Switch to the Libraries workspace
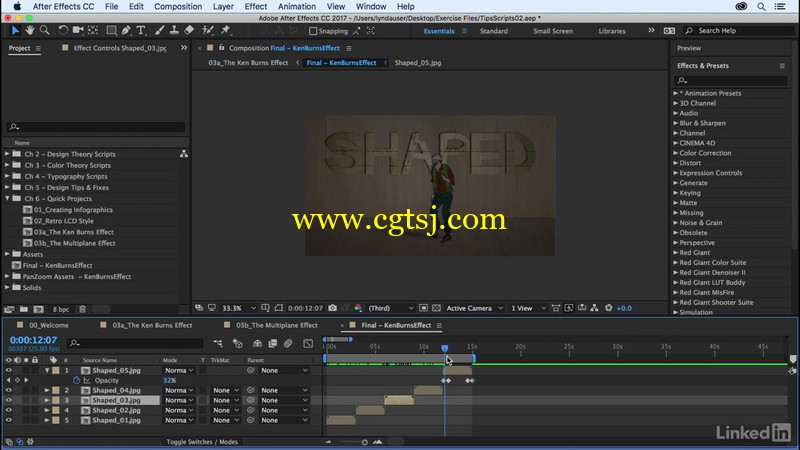 tap(612, 31)
